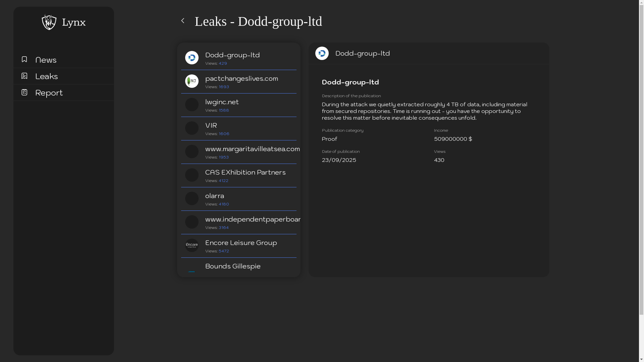This screenshot has height=362, width=644.
Task: Click the Lynx cat logo icon
Action: (49, 22)
